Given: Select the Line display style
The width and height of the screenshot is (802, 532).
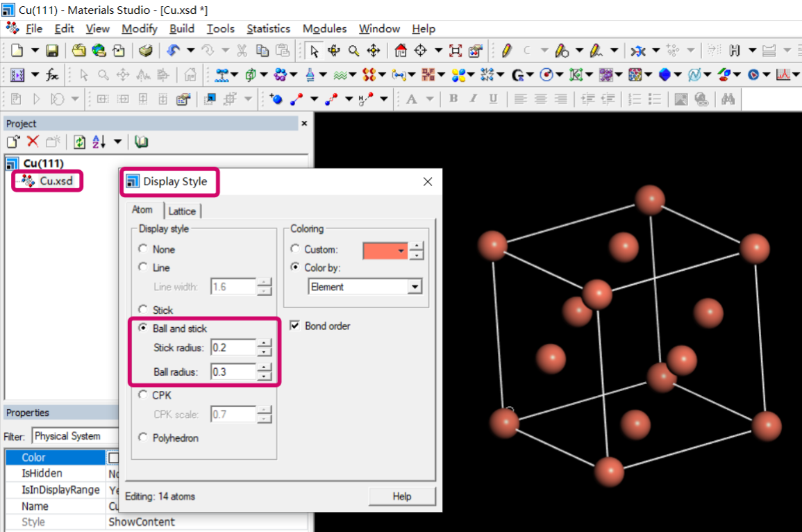Looking at the screenshot, I should [x=143, y=267].
